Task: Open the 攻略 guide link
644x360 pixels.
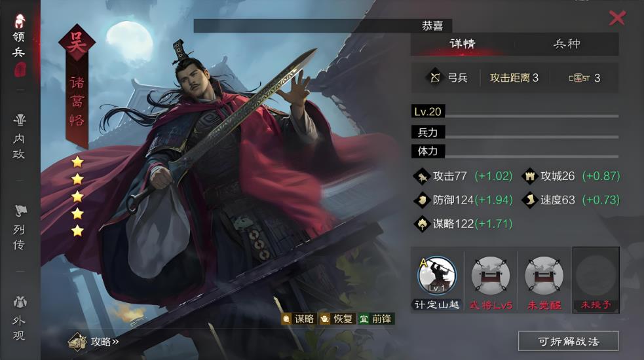Action: tap(94, 342)
